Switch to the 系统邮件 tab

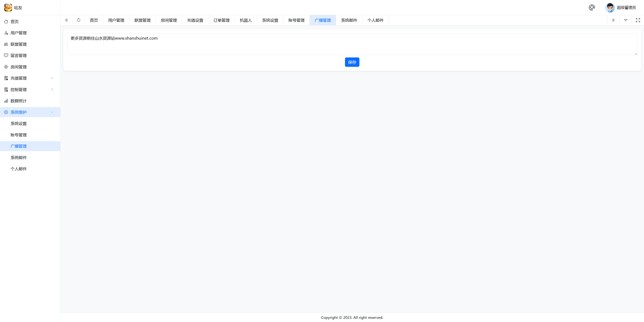point(349,20)
